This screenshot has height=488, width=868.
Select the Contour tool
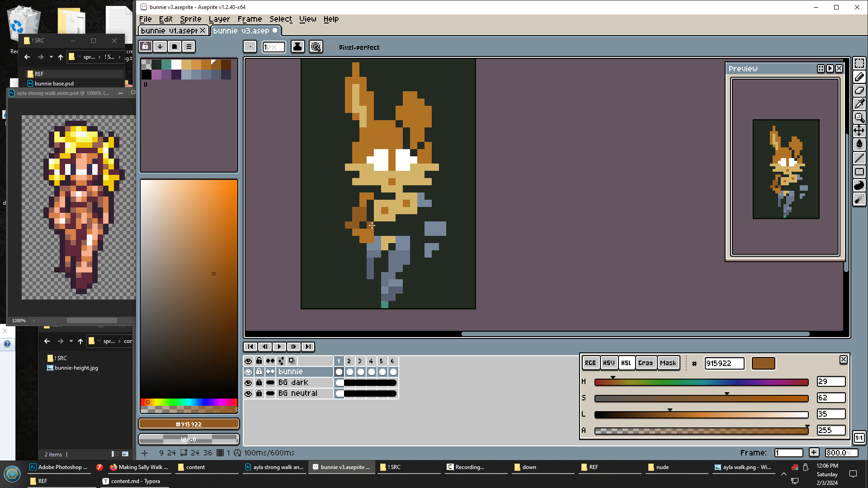point(859,185)
